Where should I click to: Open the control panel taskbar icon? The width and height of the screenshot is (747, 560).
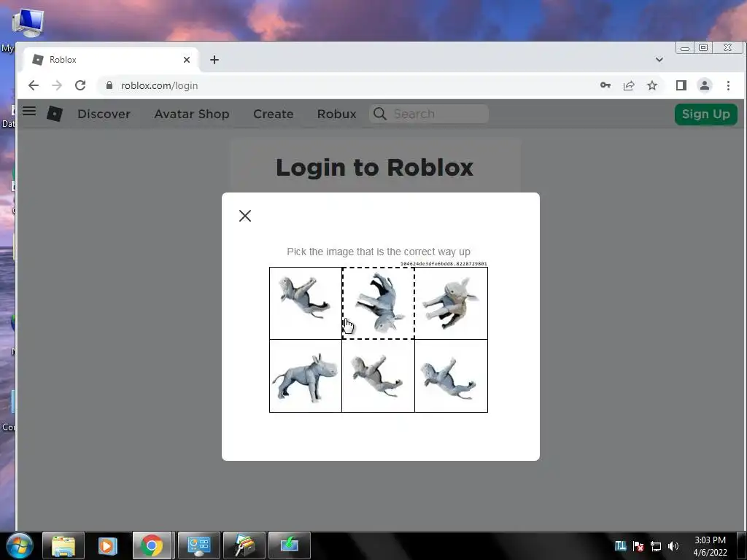tap(198, 545)
